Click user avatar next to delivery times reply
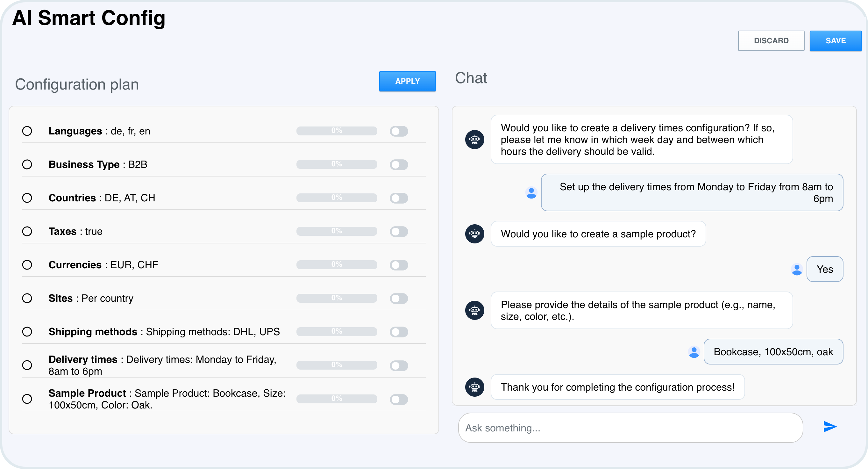The width and height of the screenshot is (868, 469). (531, 193)
